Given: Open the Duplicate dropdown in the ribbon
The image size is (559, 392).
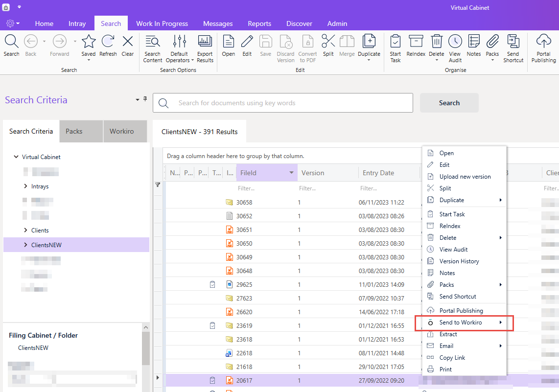Looking at the screenshot, I should (369, 60).
